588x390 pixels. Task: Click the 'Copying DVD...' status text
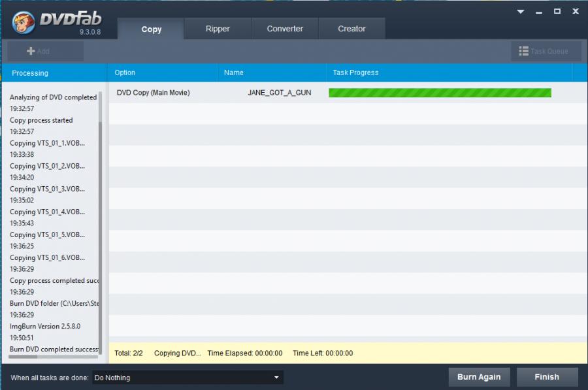point(177,353)
